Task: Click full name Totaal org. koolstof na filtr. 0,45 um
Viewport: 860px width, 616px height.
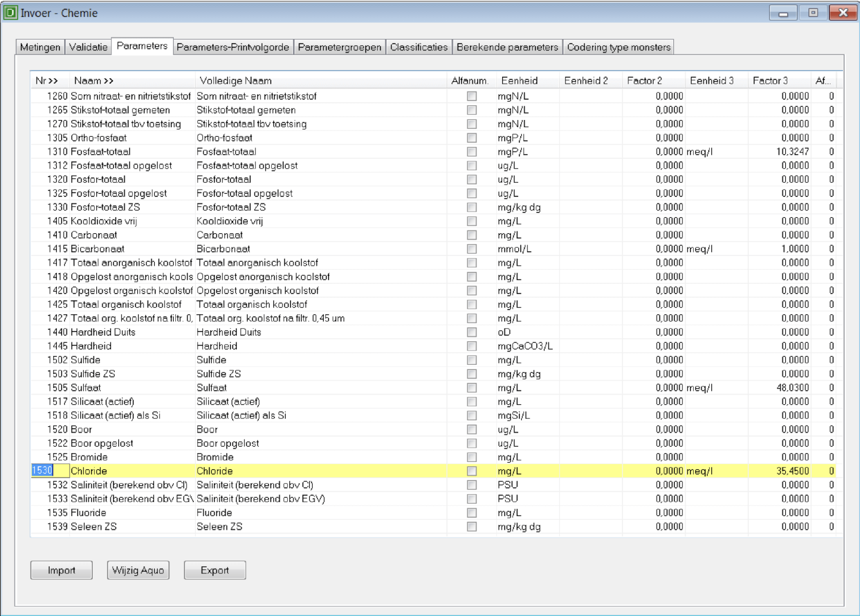Action: point(271,318)
